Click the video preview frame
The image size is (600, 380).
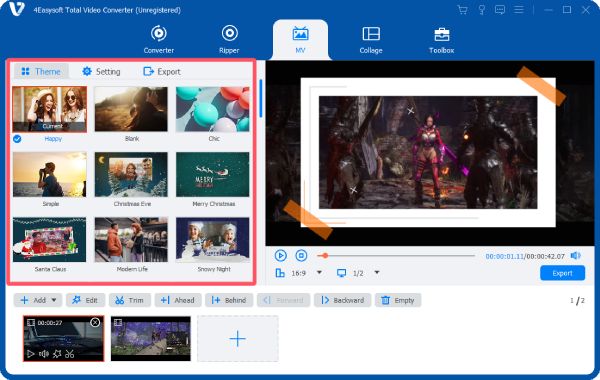pyautogui.click(x=430, y=153)
